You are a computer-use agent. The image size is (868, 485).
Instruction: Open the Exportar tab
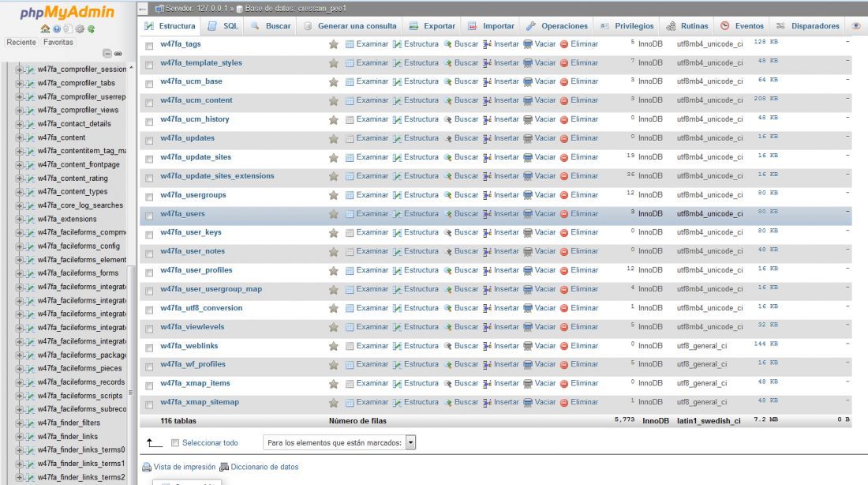point(432,26)
